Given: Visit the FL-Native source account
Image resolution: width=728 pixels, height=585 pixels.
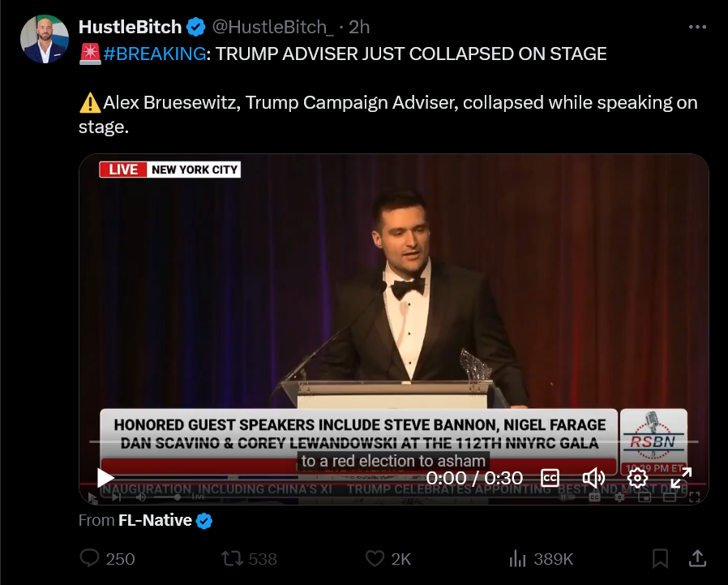Looking at the screenshot, I should point(155,520).
